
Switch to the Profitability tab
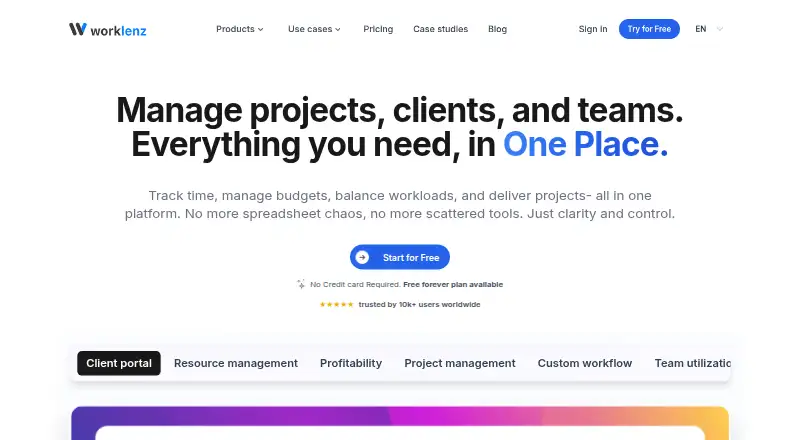351,363
